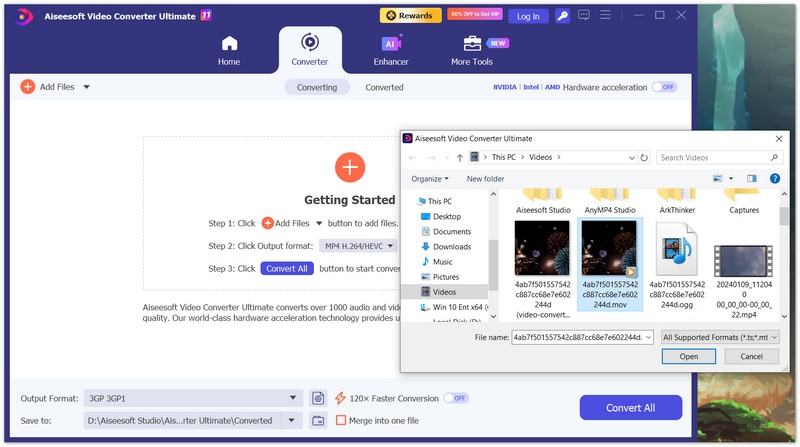Screen dimensions: 800x447
Task: Open the AI Enhancer tab
Action: [x=391, y=51]
